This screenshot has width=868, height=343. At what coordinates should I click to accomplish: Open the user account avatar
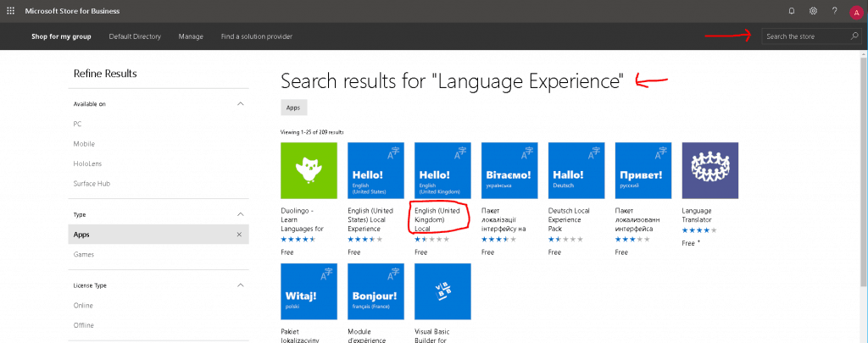[x=856, y=12]
